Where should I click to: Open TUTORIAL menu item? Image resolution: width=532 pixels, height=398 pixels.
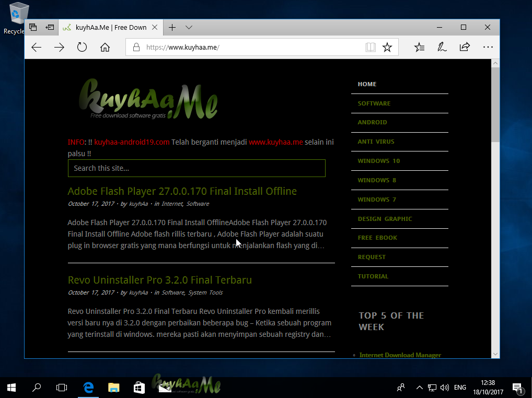(x=373, y=277)
